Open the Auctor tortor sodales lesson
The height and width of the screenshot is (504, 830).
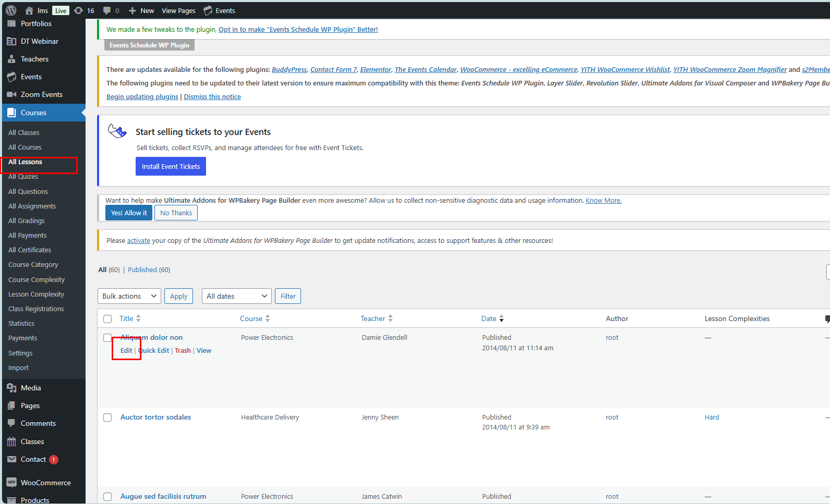tap(155, 417)
